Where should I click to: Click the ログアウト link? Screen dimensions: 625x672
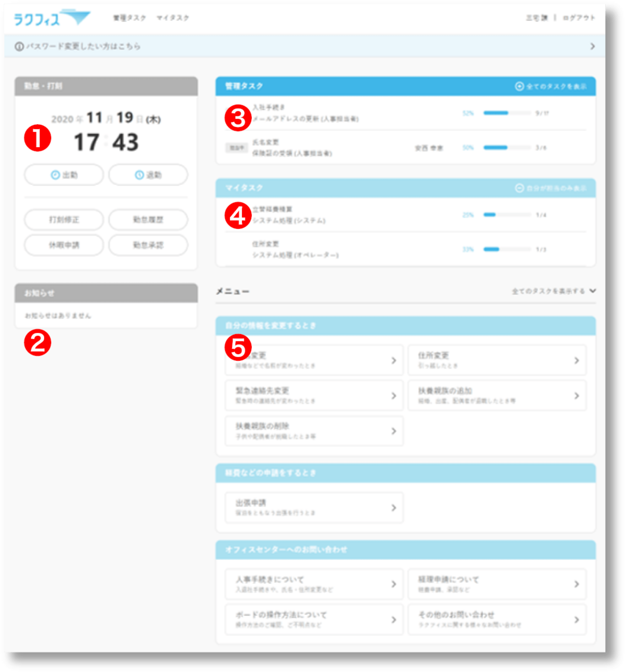578,18
